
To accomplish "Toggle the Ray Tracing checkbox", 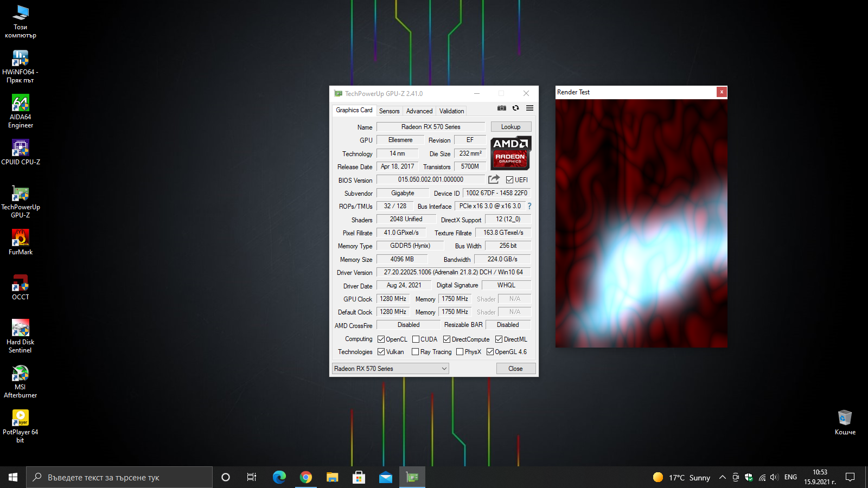I will (416, 352).
